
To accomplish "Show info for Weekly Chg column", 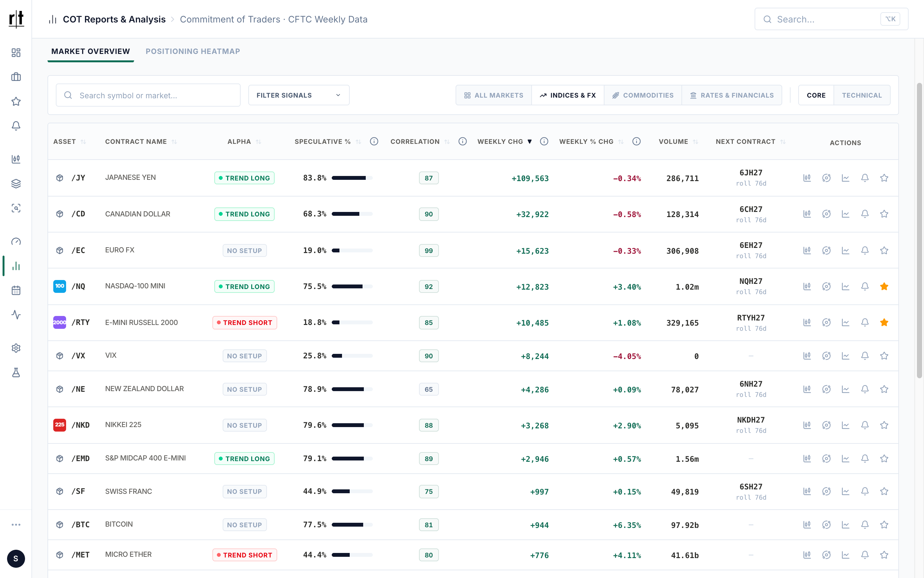I will pos(544,141).
